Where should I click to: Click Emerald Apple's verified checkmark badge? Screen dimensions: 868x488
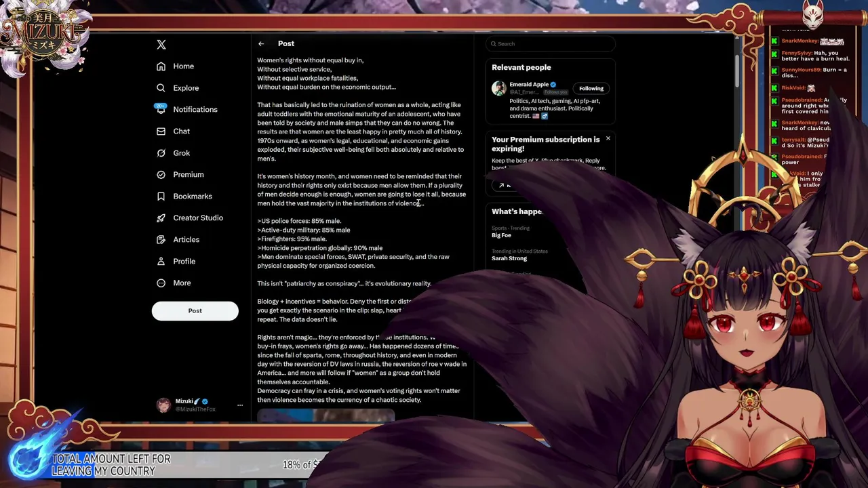coord(553,85)
